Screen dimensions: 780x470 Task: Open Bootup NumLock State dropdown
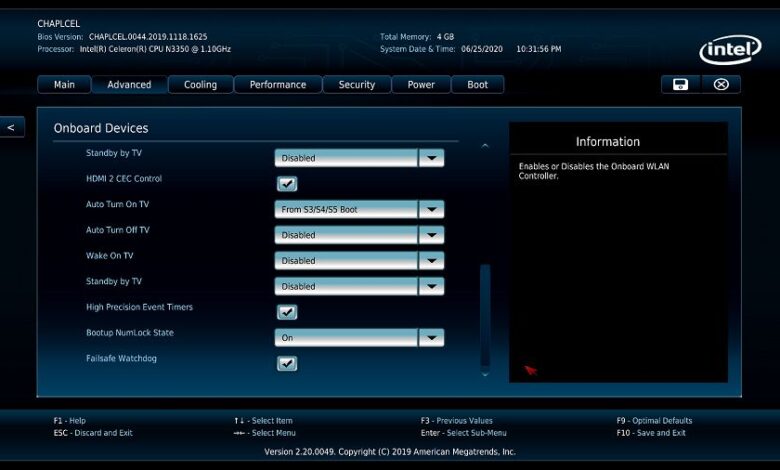coord(359,338)
